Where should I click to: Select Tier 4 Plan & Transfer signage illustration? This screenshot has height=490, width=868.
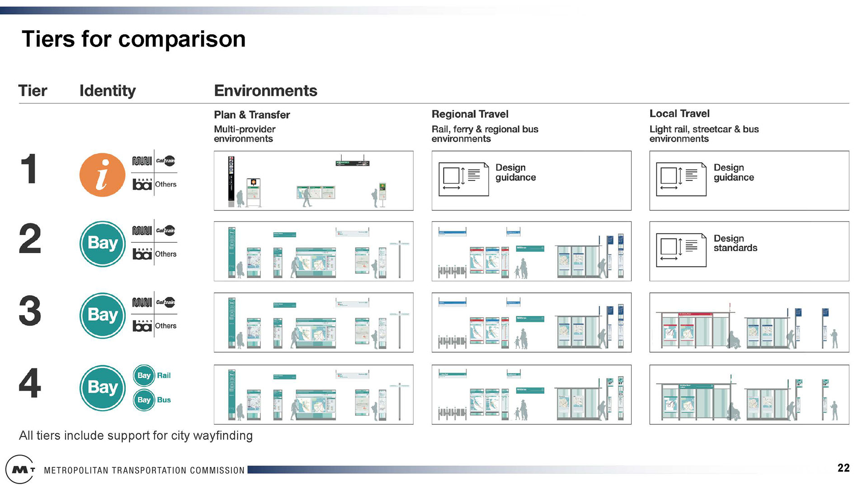click(313, 395)
